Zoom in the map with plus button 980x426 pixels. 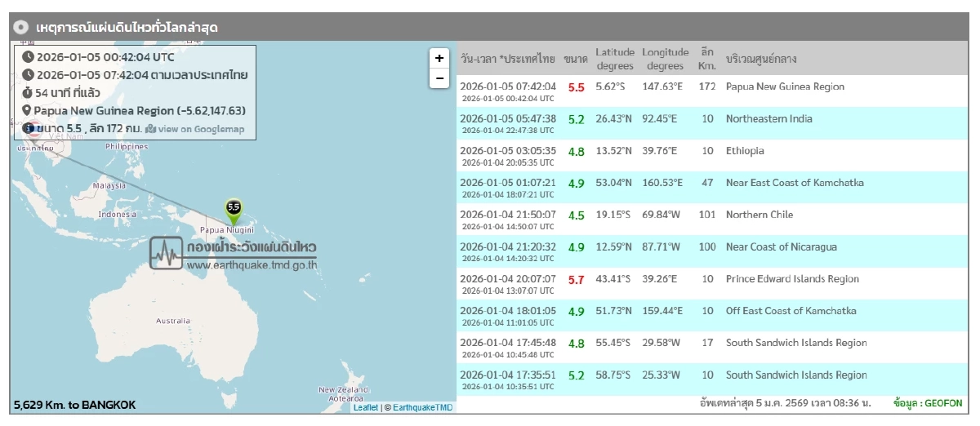click(x=439, y=58)
